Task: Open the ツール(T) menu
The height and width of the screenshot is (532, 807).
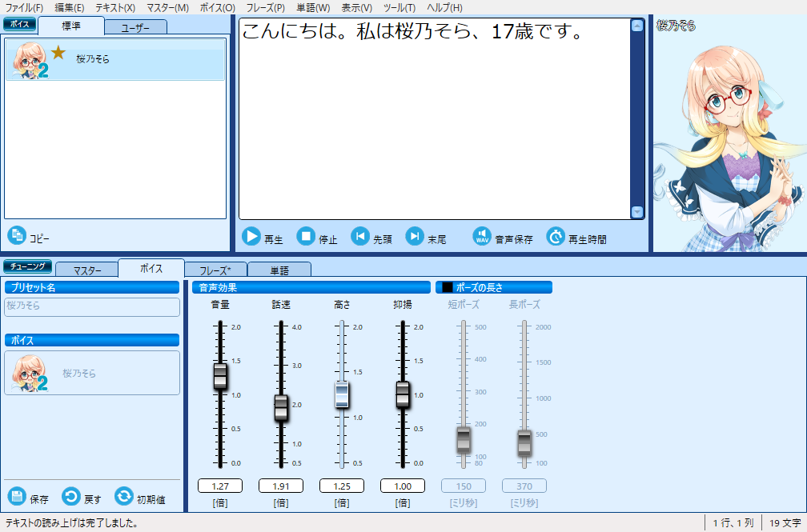Action: click(399, 8)
